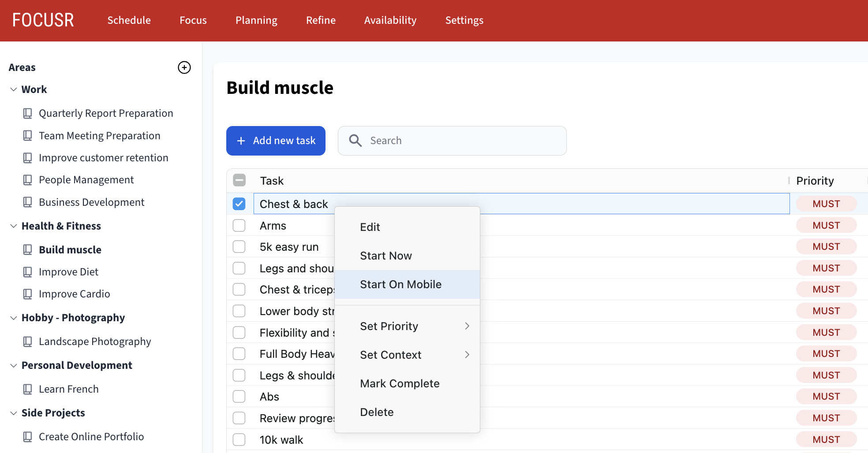The width and height of the screenshot is (868, 453).
Task: Click the project icon beside Create Online Portfolio
Action: click(x=28, y=436)
